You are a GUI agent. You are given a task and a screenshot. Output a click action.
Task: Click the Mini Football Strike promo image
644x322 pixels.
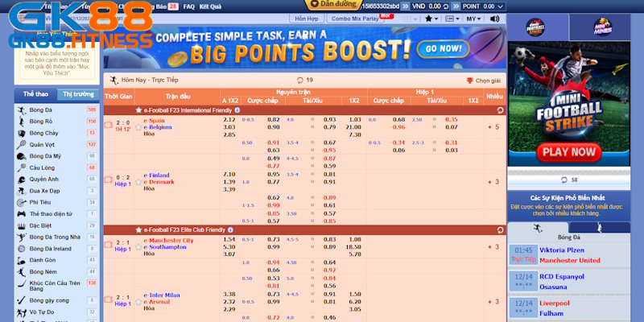pos(569,104)
